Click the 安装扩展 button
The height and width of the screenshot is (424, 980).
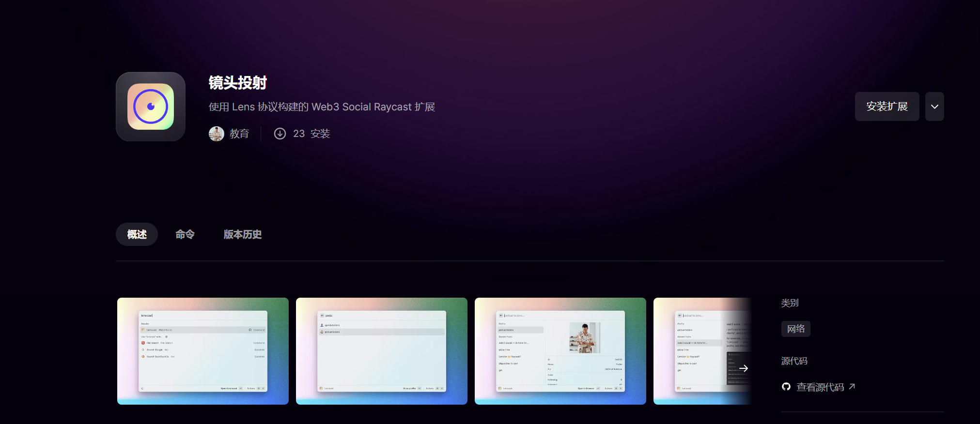click(887, 106)
